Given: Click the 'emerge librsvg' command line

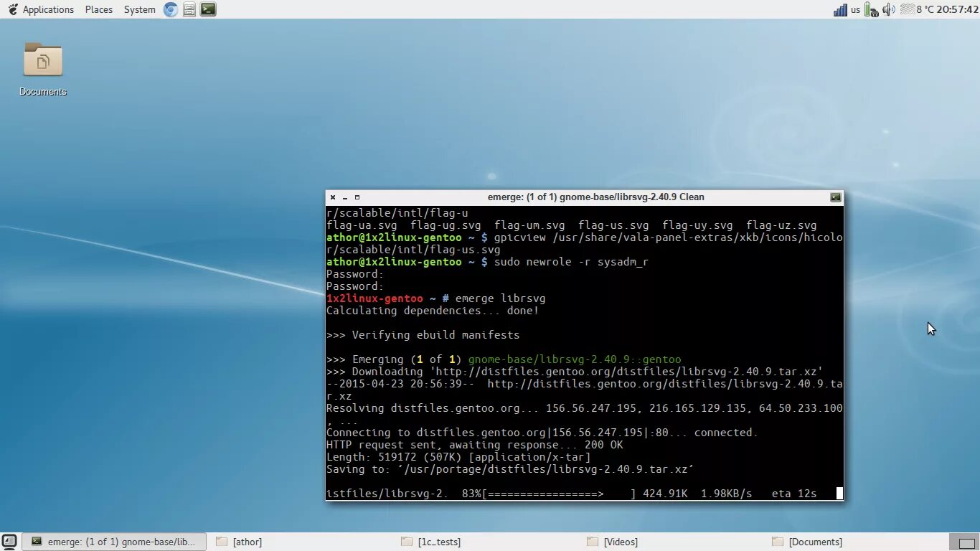Looking at the screenshot, I should pyautogui.click(x=501, y=298).
